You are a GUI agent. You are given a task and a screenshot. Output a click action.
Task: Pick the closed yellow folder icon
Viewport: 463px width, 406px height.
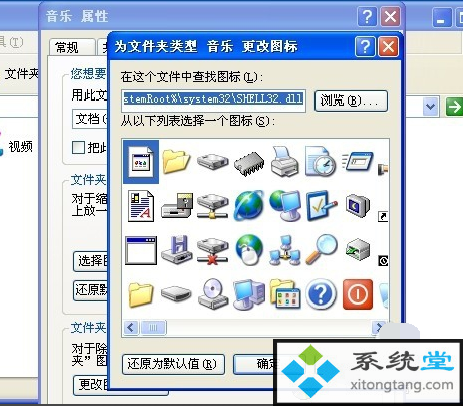pyautogui.click(x=140, y=295)
